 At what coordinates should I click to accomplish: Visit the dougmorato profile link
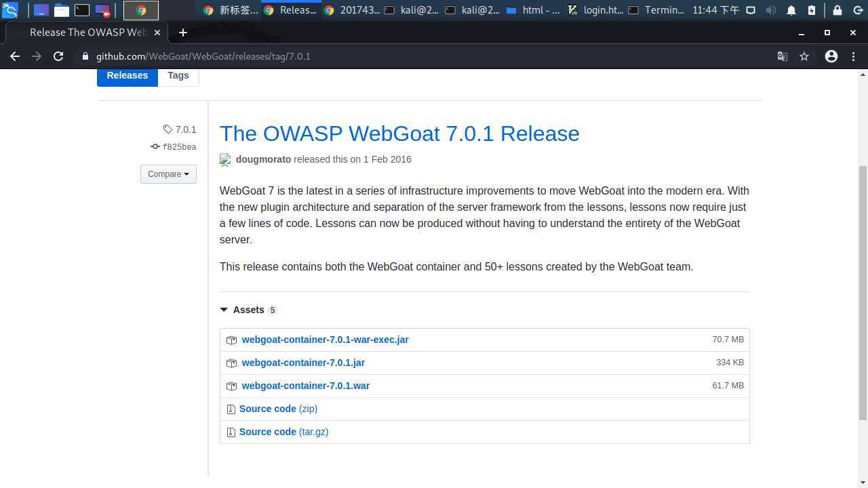[263, 159]
